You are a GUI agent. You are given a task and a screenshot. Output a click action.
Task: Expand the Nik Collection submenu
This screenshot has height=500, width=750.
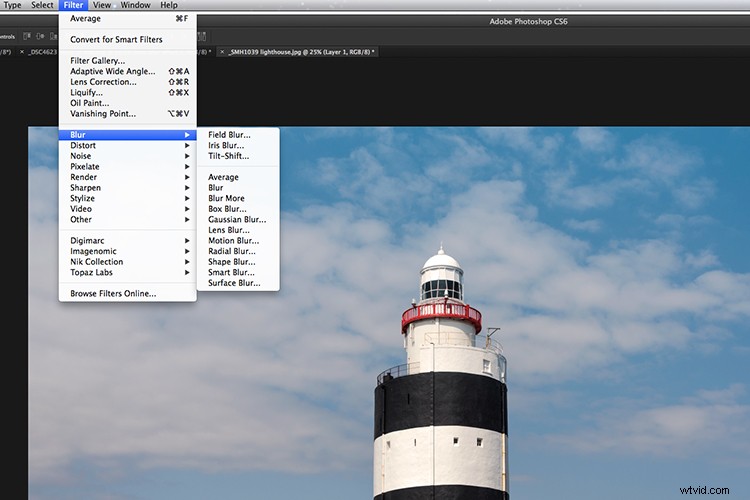[x=128, y=262]
